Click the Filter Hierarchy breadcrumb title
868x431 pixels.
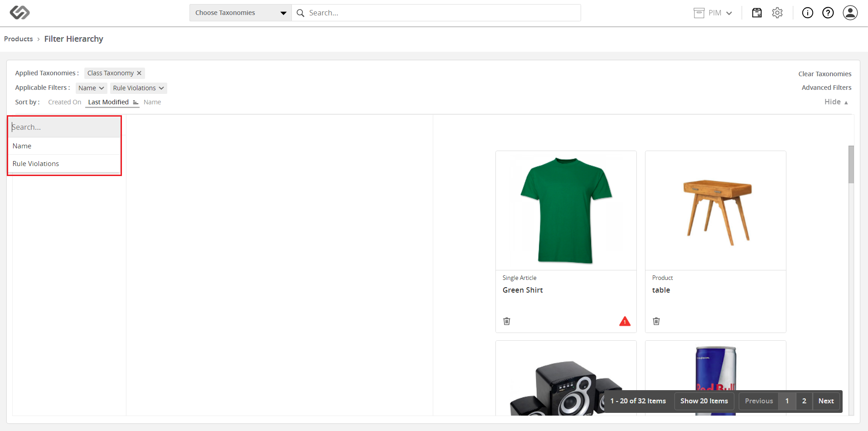coord(74,39)
